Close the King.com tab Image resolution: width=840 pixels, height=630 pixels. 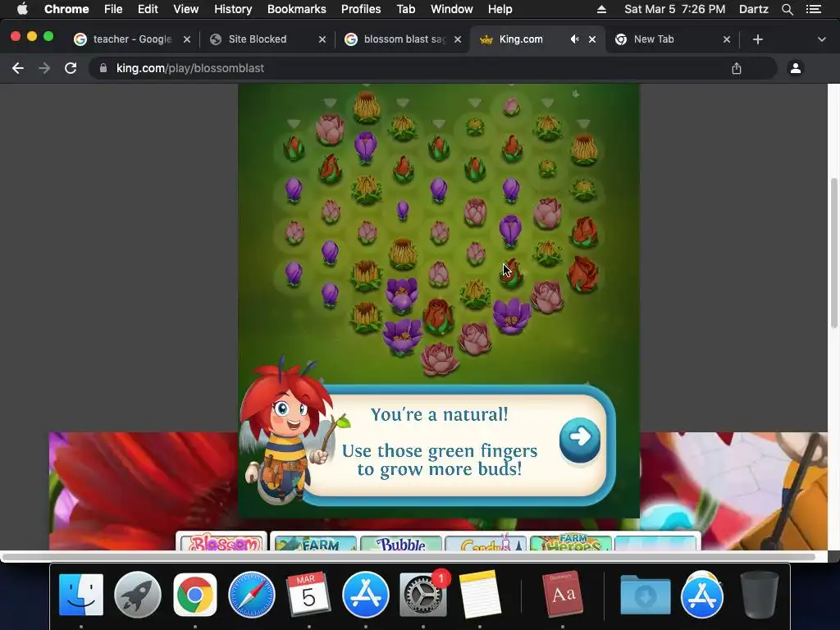point(592,39)
